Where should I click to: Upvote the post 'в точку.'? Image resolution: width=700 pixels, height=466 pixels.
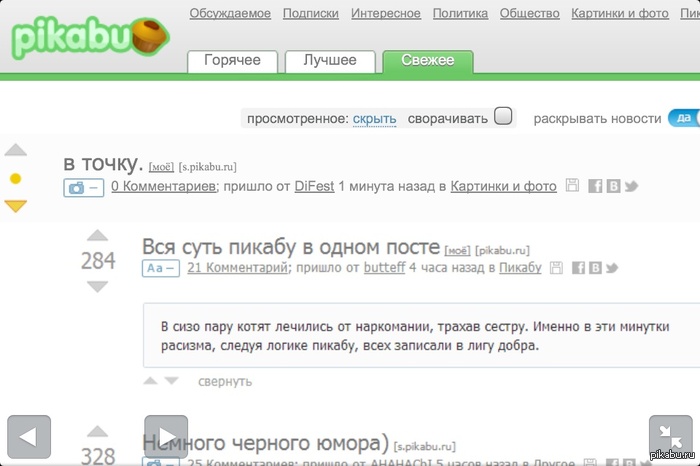[x=15, y=151]
